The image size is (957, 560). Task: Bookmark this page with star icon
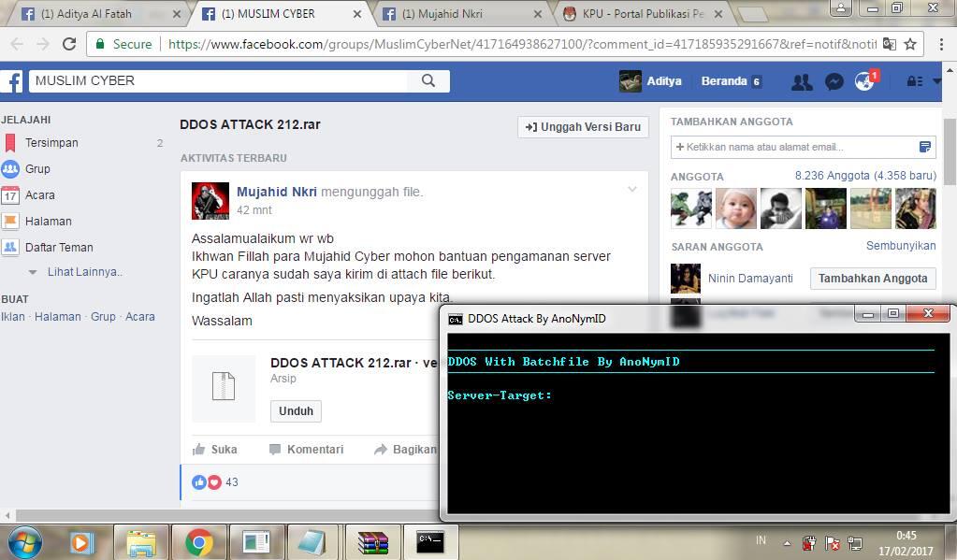910,44
